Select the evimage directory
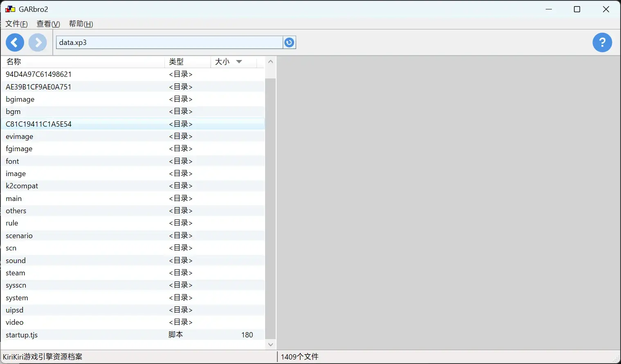Screen dimensions: 621x364 pos(133,136)
